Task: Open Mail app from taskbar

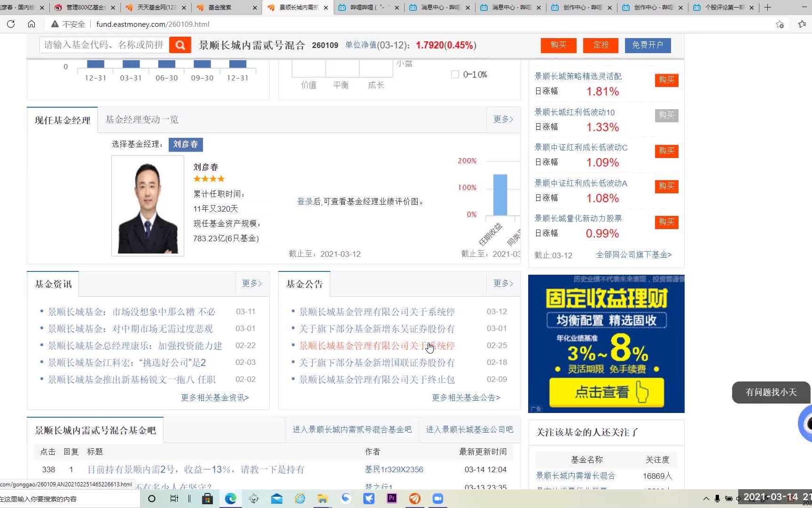Action: [277, 499]
